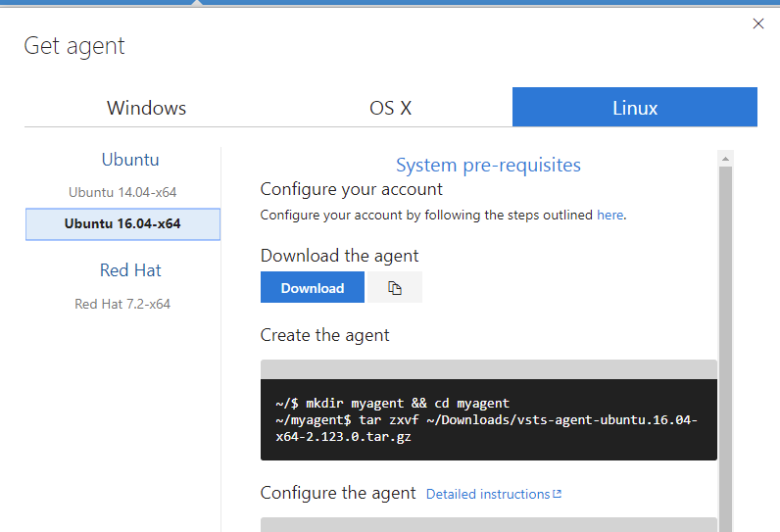Screen dimensions: 780x532
Task: Click the Red Hat group heading
Action: tap(130, 270)
